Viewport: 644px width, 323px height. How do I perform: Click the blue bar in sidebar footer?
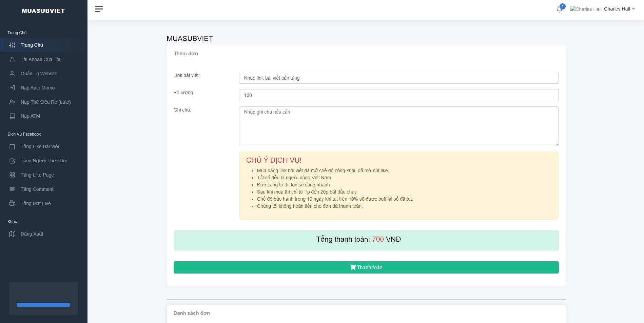pyautogui.click(x=43, y=305)
